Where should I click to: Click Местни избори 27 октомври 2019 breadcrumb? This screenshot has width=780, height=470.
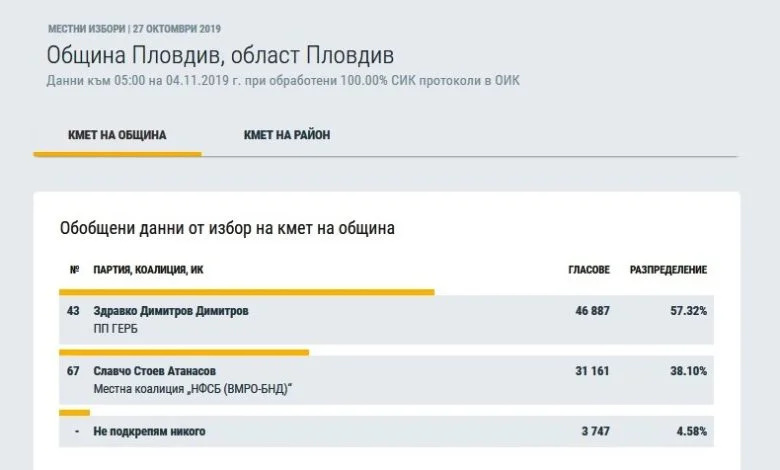point(134,29)
